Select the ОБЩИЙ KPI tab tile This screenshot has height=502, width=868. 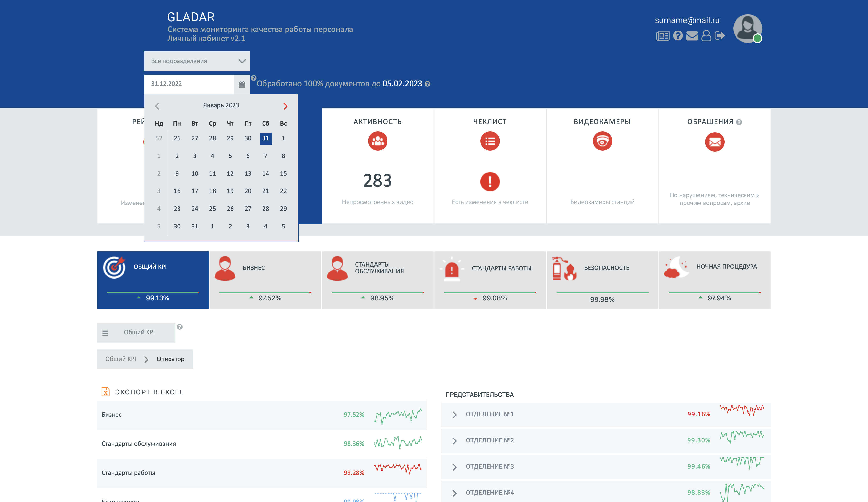[153, 280]
